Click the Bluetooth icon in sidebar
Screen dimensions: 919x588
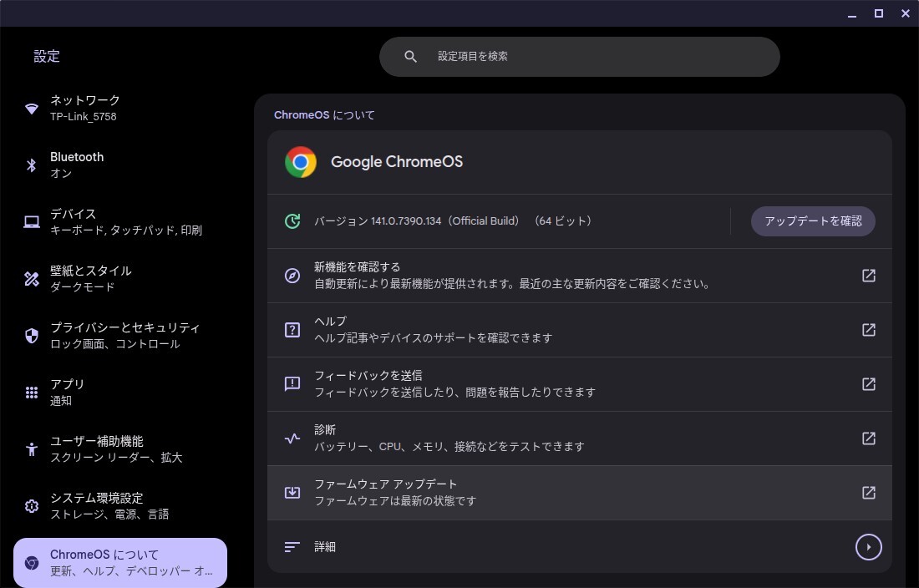(32, 165)
